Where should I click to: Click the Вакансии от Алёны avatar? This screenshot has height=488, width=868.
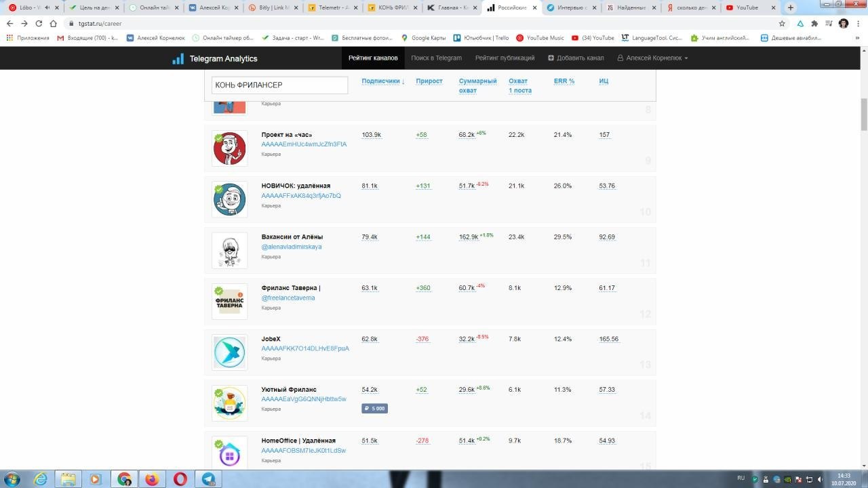click(229, 250)
